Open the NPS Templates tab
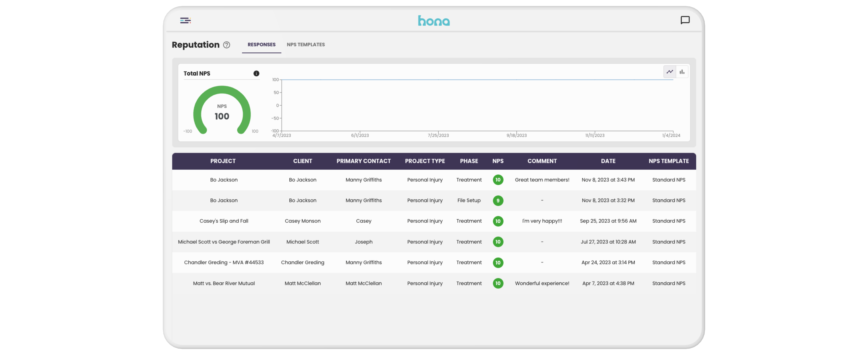 point(306,45)
